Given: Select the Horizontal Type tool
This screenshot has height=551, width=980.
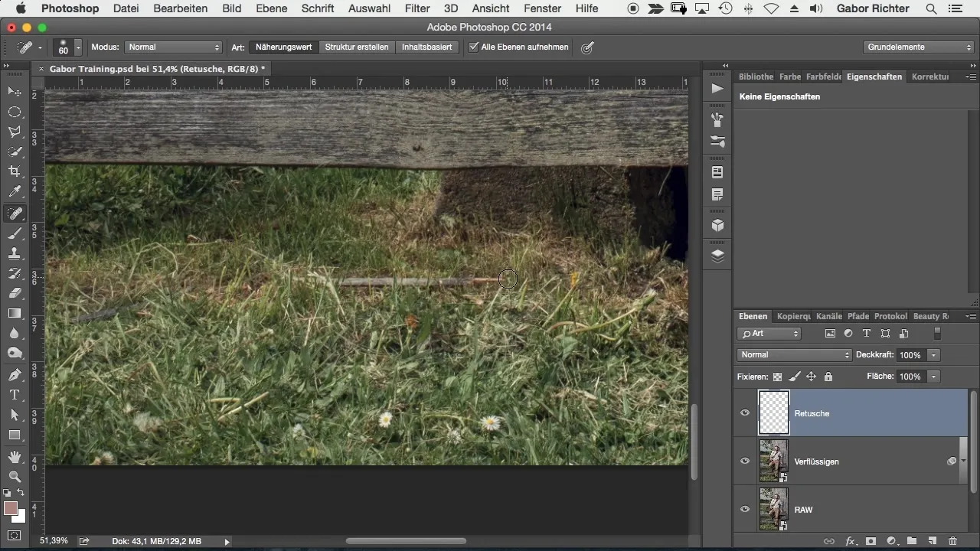Looking at the screenshot, I should coord(15,395).
